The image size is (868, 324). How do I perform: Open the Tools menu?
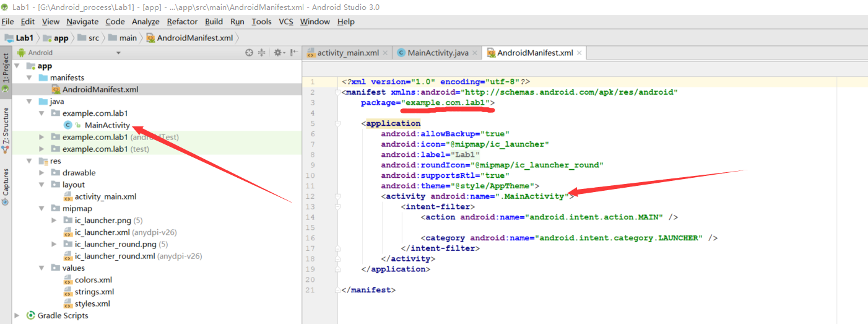coord(262,22)
